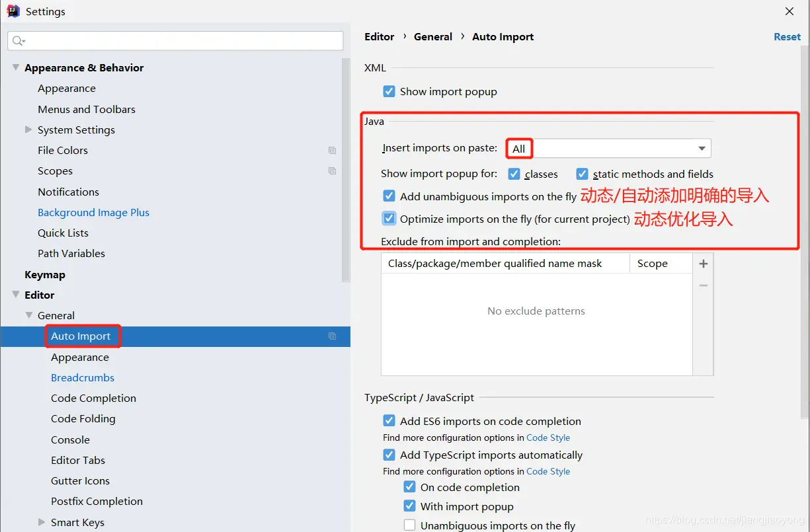The image size is (810, 532).
Task: Click the copy icon beside Scopes
Action: (x=332, y=171)
